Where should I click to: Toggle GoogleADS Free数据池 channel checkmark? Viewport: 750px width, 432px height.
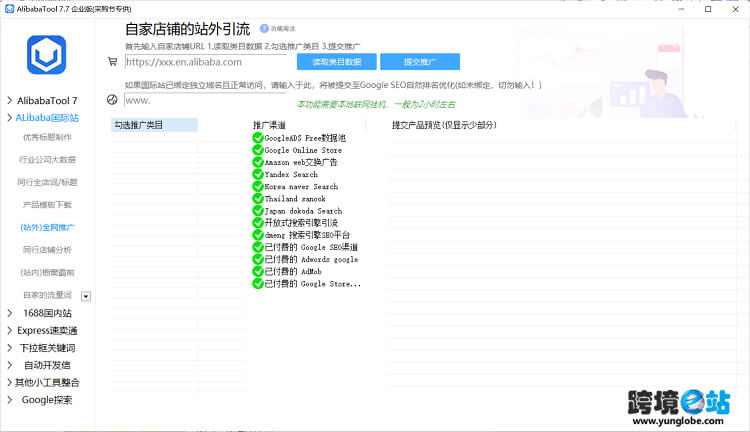pyautogui.click(x=258, y=138)
